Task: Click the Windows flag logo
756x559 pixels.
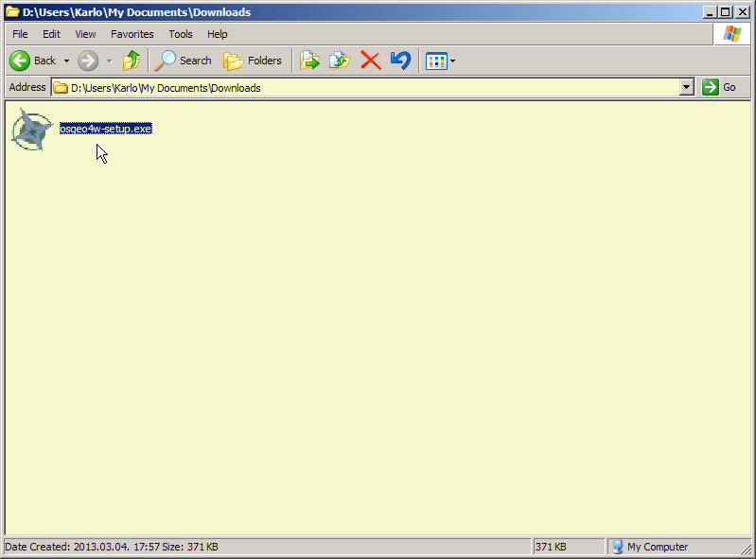Action: point(732,34)
